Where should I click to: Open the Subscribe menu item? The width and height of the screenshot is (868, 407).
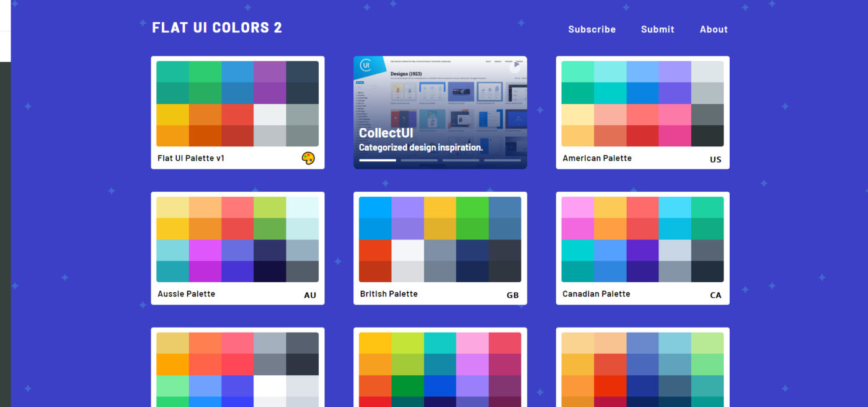(x=591, y=29)
